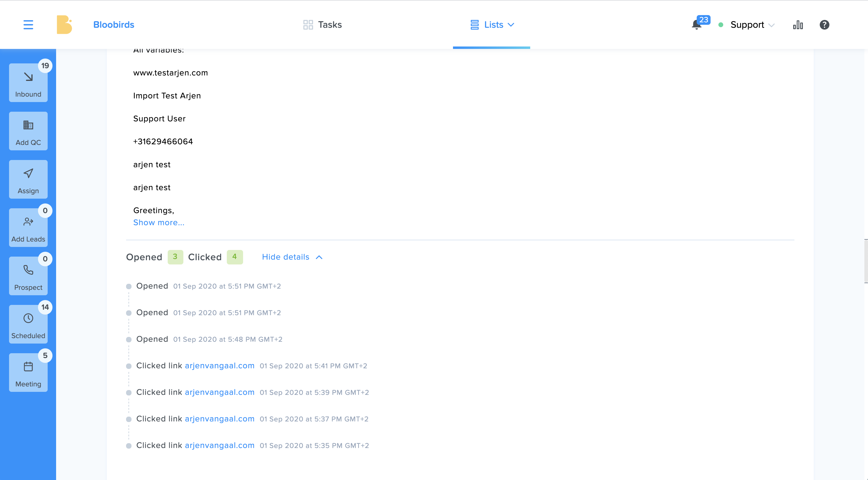Click the green online status dot
The height and width of the screenshot is (480, 868).
(721, 25)
